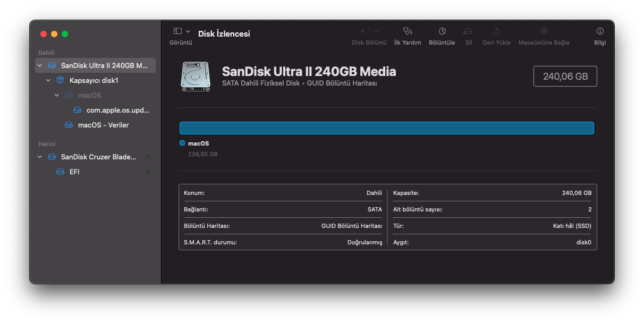644x323 pixels.
Task: Click the Bilgi info icon
Action: click(x=600, y=31)
